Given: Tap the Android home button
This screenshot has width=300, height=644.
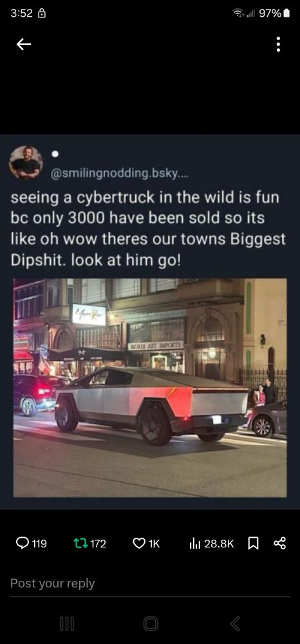Looking at the screenshot, I should [151, 624].
